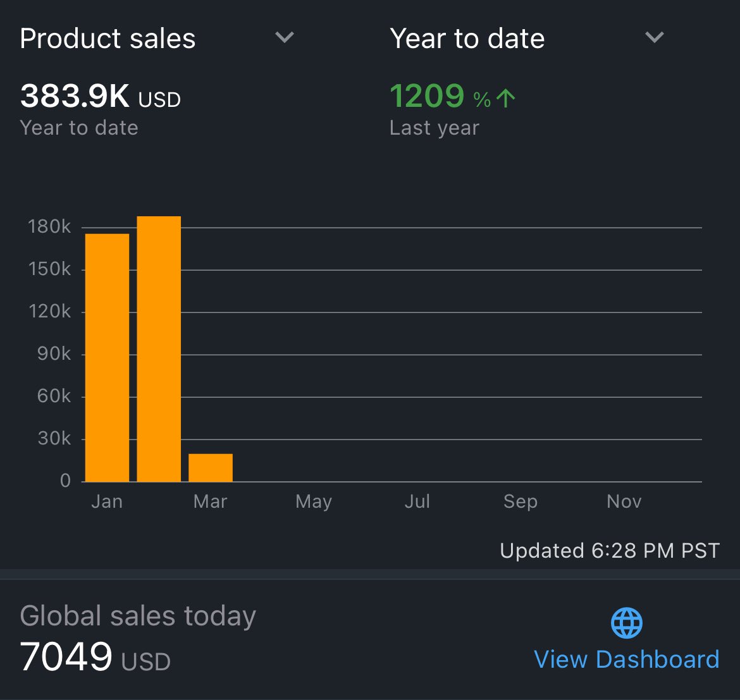Click the Updated 6:28 PM PST timestamp
Viewport: 740px width, 700px height.
[x=610, y=551]
